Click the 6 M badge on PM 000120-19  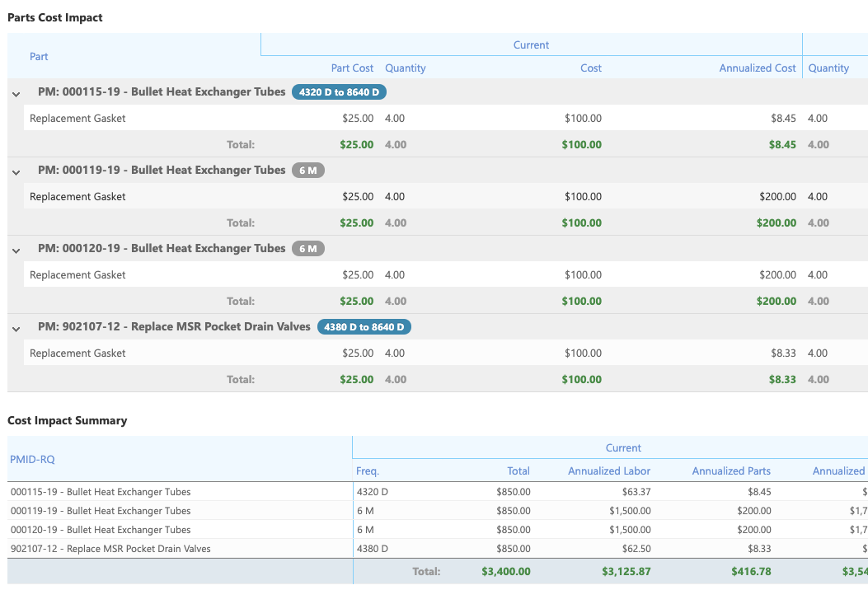[308, 249]
